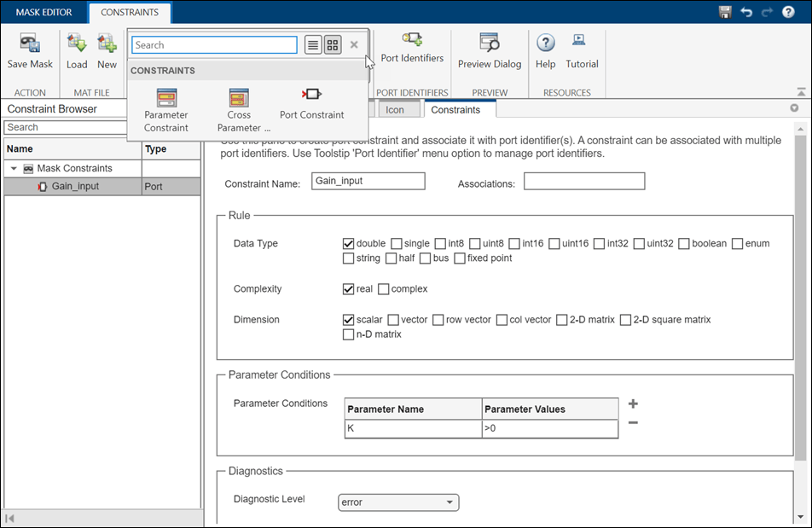Check the enum data type
This screenshot has height=528, width=812.
pos(738,244)
